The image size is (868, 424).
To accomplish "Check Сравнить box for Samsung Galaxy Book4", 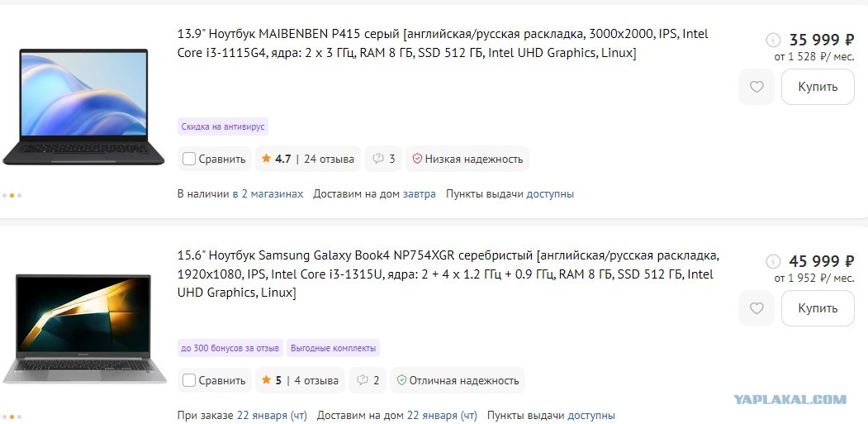I will pyautogui.click(x=189, y=381).
